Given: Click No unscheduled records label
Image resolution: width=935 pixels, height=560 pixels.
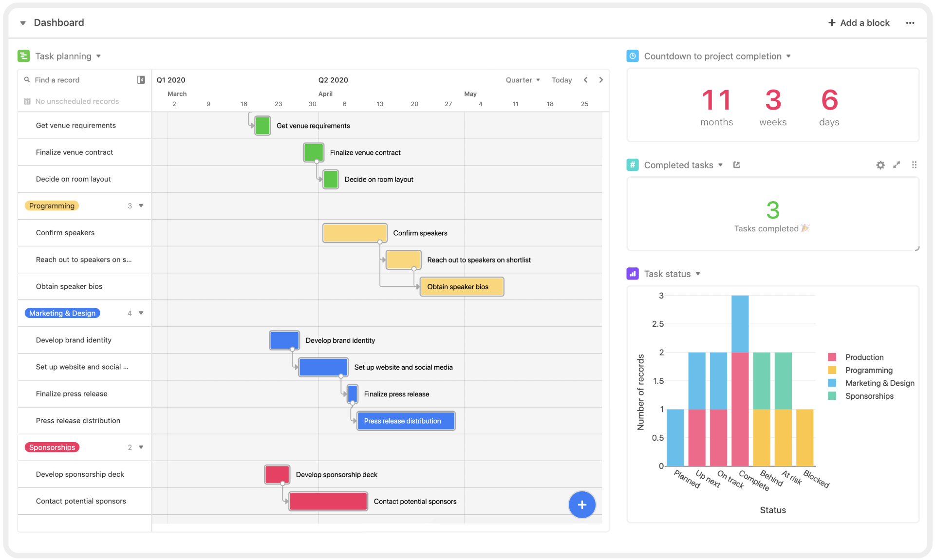Looking at the screenshot, I should [77, 101].
